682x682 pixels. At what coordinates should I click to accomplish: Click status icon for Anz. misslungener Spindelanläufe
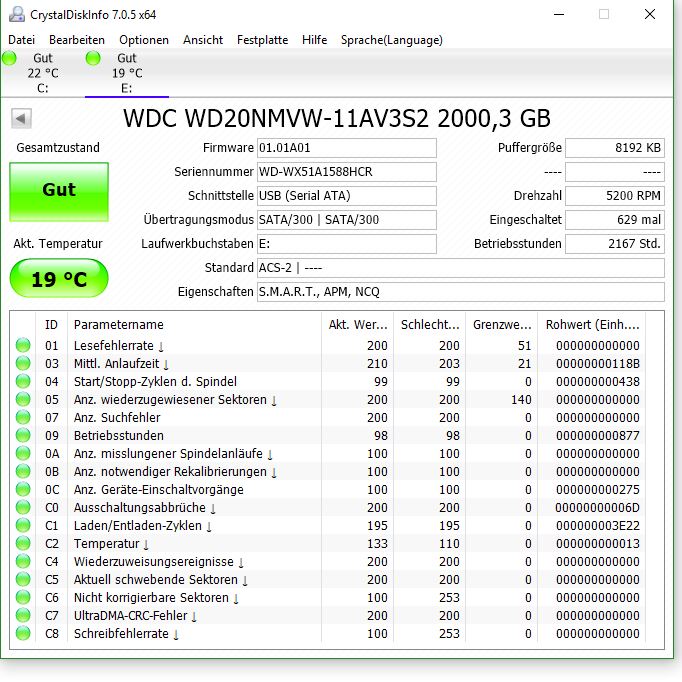pyautogui.click(x=23, y=454)
